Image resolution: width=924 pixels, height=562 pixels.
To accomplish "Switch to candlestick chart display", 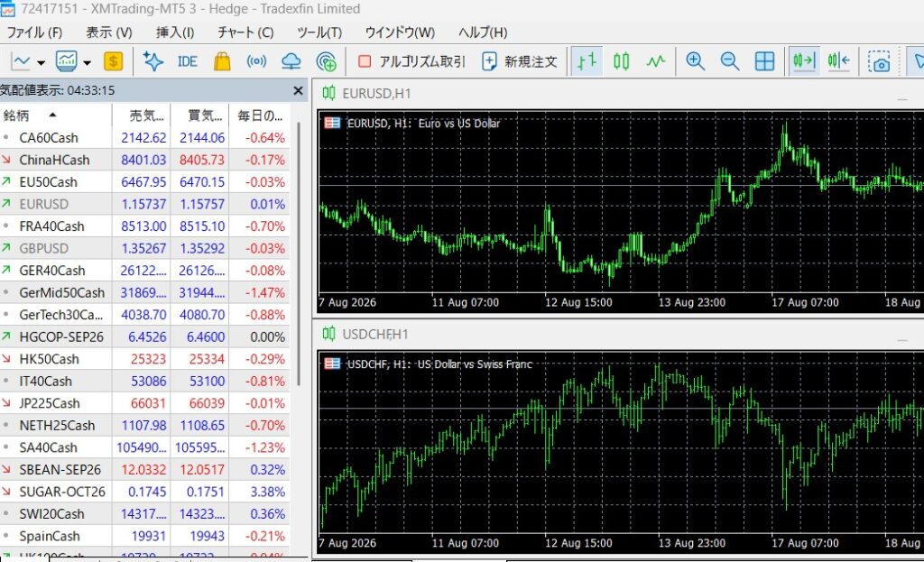I will pos(621,61).
